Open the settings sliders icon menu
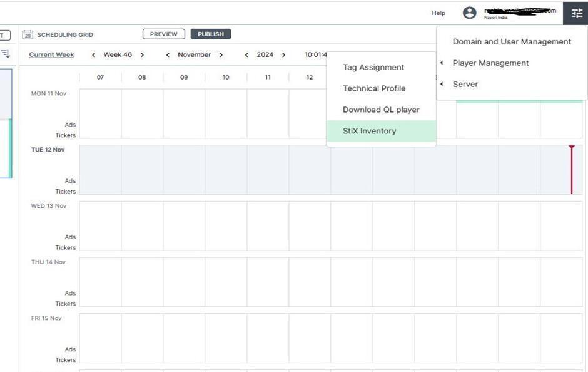Viewport: 588px width, 372px height. (576, 14)
